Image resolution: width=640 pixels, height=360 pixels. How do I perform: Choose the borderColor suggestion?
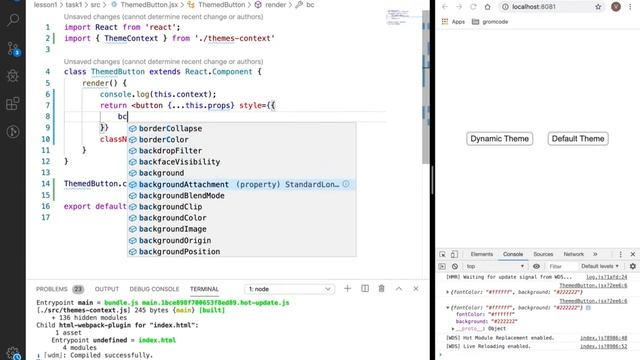(242, 140)
